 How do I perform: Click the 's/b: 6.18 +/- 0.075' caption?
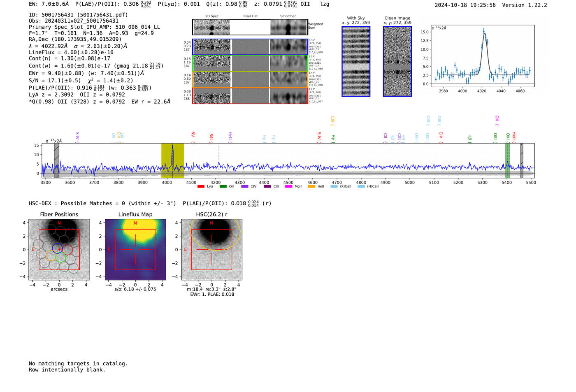[x=135, y=289]
